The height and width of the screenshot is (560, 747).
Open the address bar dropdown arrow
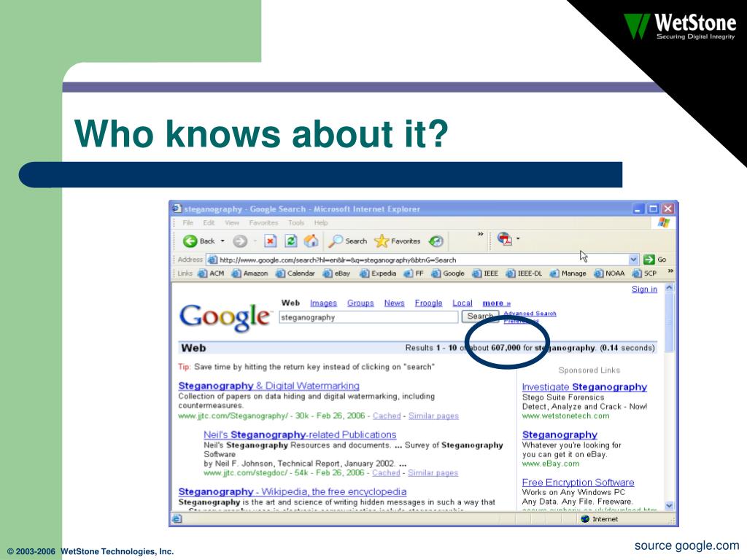click(x=633, y=260)
